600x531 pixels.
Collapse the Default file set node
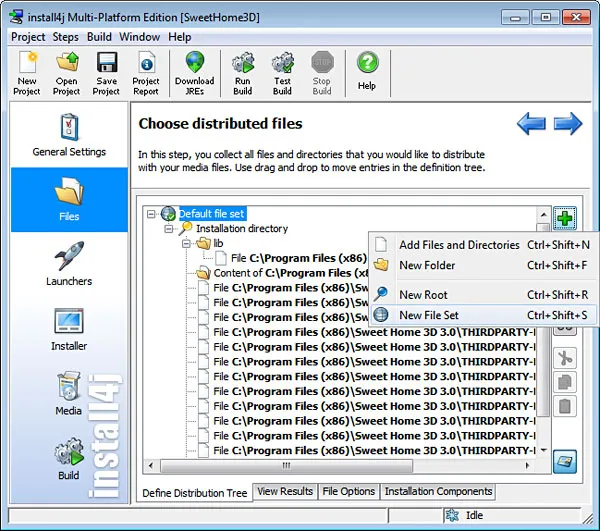click(152, 214)
